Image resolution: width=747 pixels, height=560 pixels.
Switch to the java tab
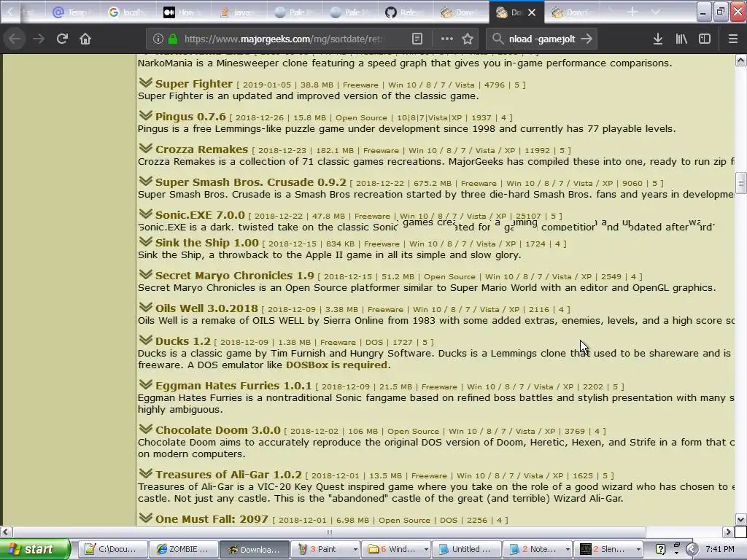[239, 12]
